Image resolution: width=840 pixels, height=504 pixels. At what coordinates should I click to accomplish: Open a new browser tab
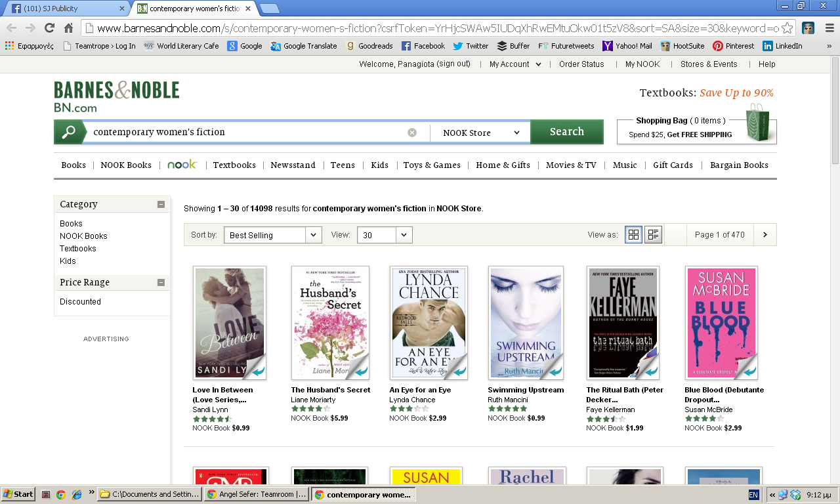(269, 9)
